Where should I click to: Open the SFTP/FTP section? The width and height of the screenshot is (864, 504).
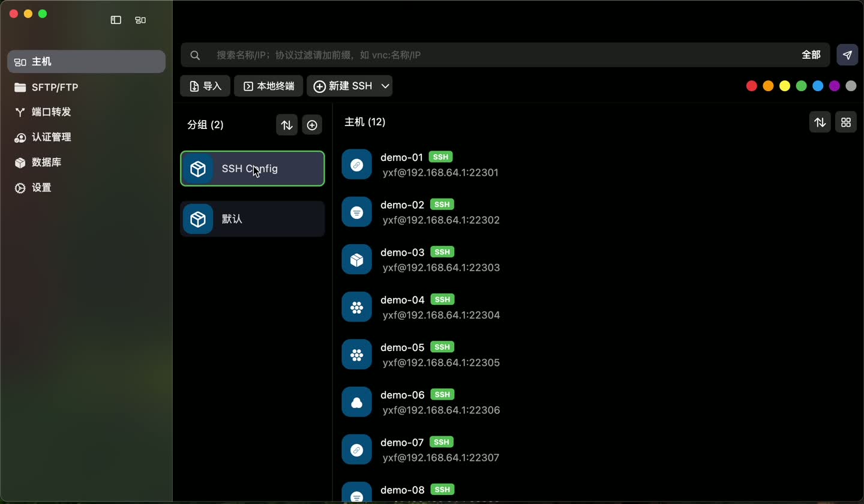(x=86, y=87)
